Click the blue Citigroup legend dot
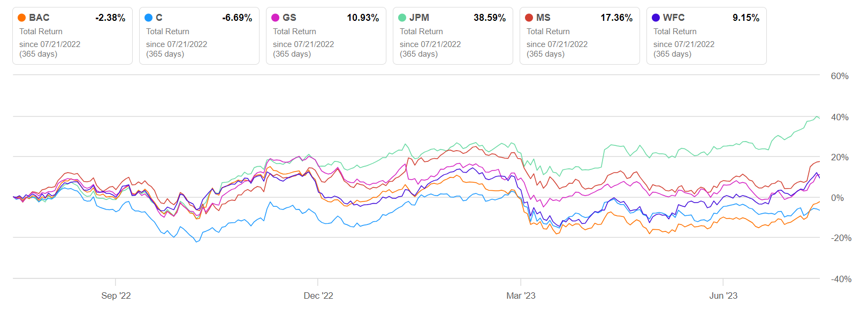The image size is (868, 311). 149,18
